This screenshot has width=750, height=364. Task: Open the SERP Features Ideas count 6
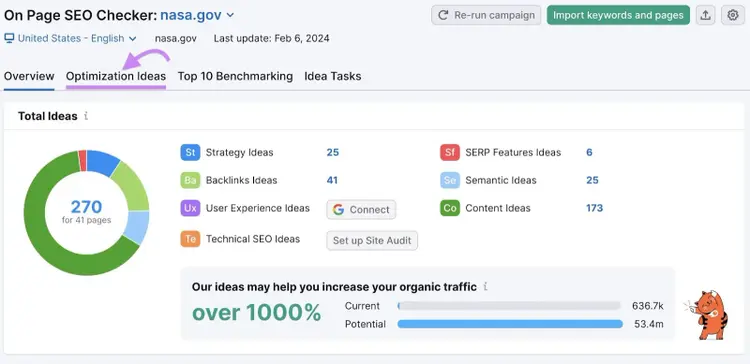point(589,153)
